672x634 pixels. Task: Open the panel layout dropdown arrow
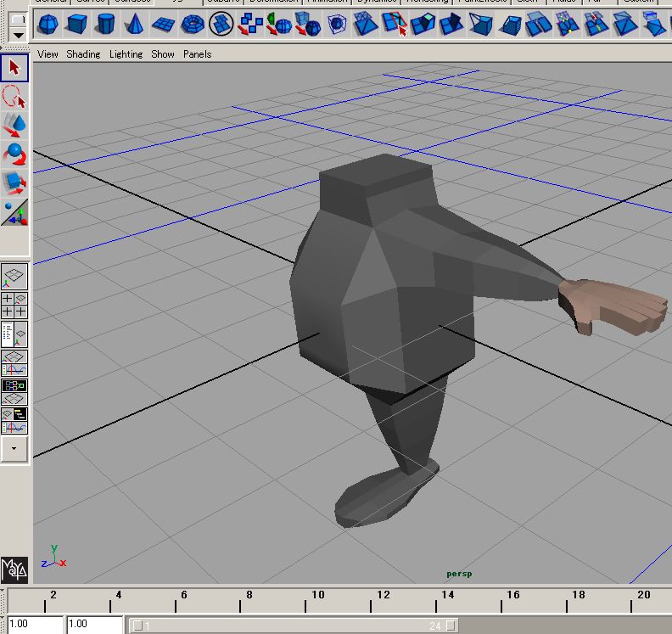click(14, 449)
